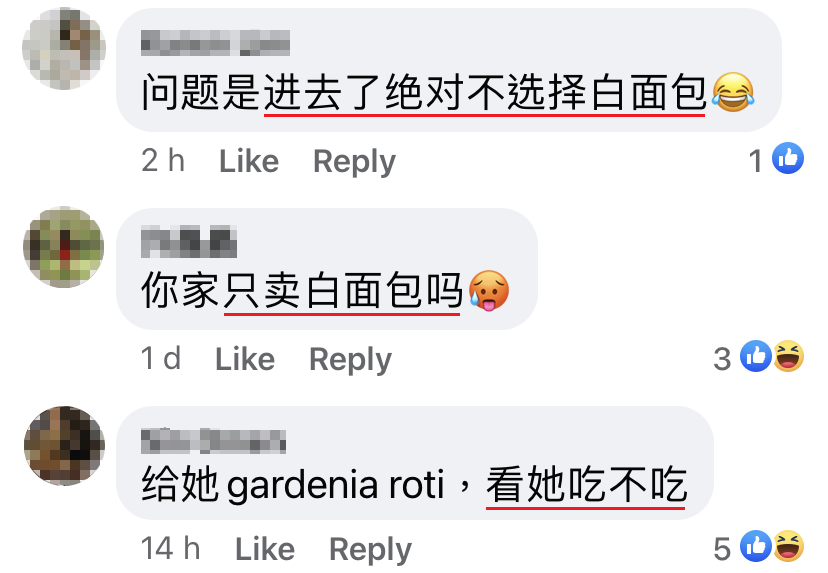Open the second commenter's green profile picture
The height and width of the screenshot is (573, 828).
[64, 247]
